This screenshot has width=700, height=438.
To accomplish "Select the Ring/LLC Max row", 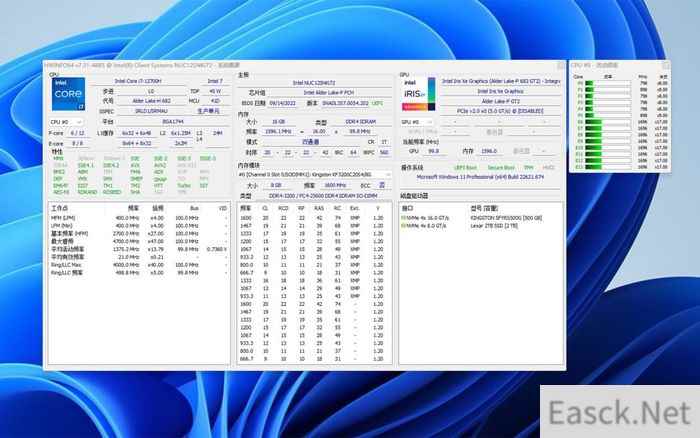I will pos(139,265).
